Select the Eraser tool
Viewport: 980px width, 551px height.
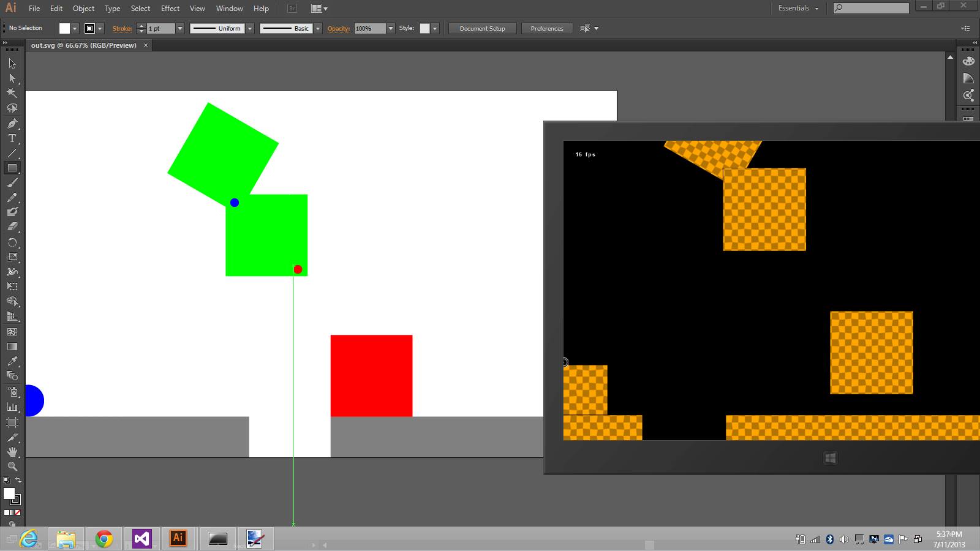(12, 227)
